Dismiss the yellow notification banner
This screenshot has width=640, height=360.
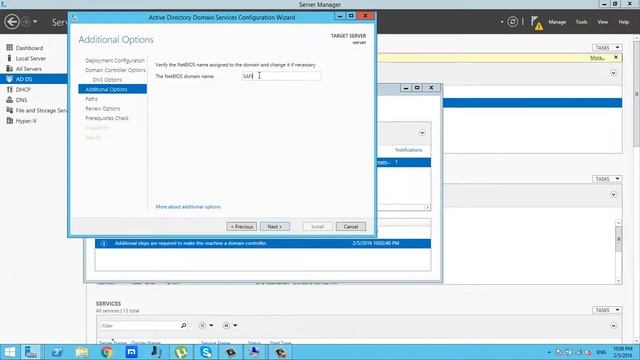(x=616, y=57)
